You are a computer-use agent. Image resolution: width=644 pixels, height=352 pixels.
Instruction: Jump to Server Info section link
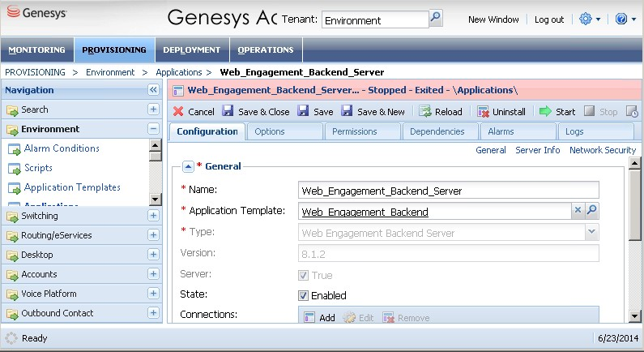[538, 150]
